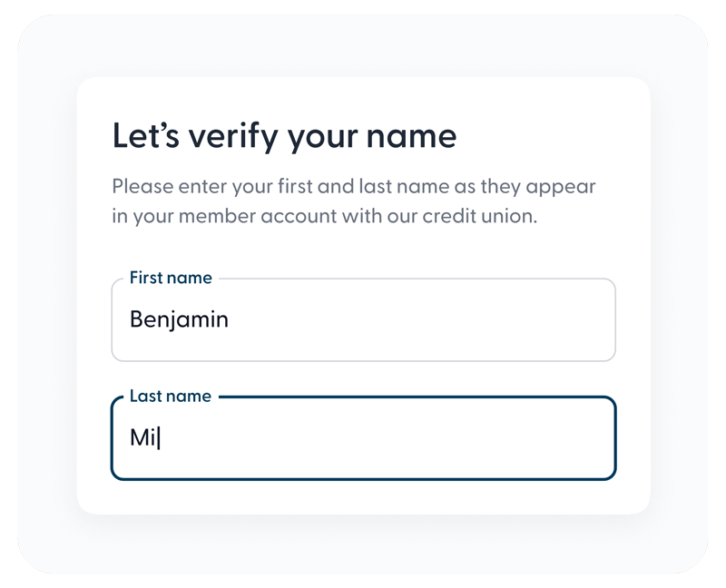Click the "Last name" field label
726x588 pixels.
[171, 396]
